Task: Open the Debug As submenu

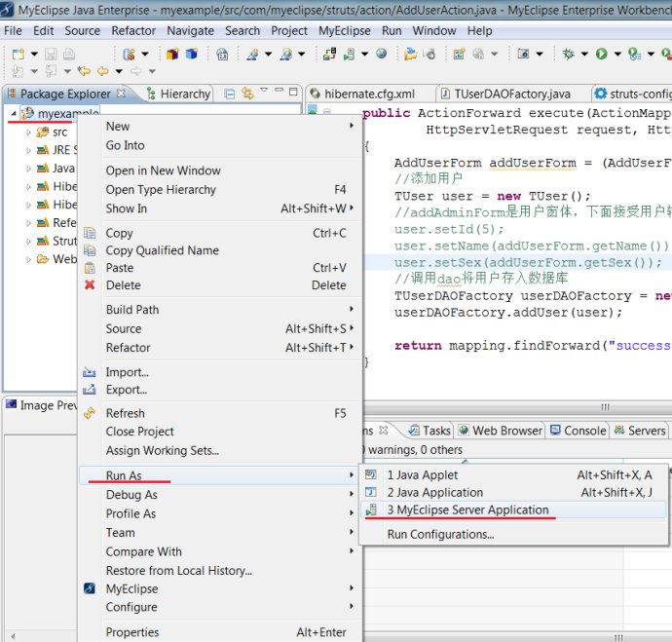Action: [131, 495]
